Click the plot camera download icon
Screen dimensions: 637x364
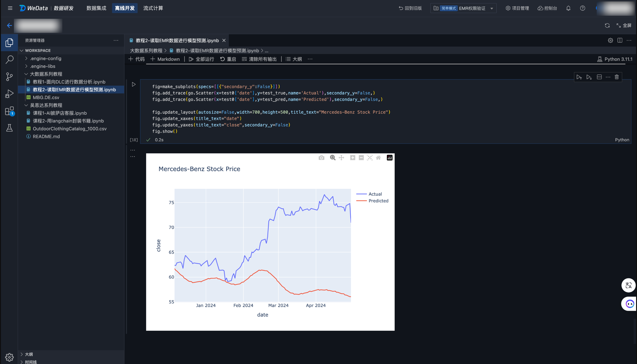(321, 158)
